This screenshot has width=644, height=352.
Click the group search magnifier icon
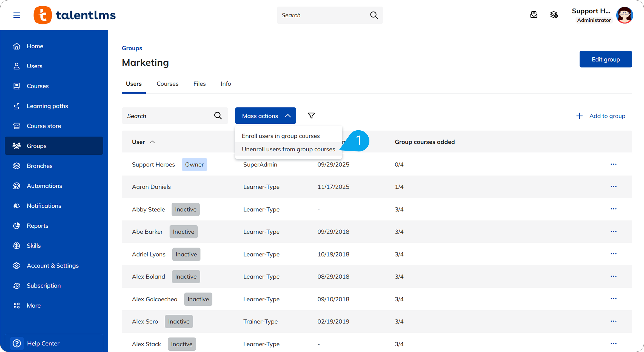tap(218, 116)
